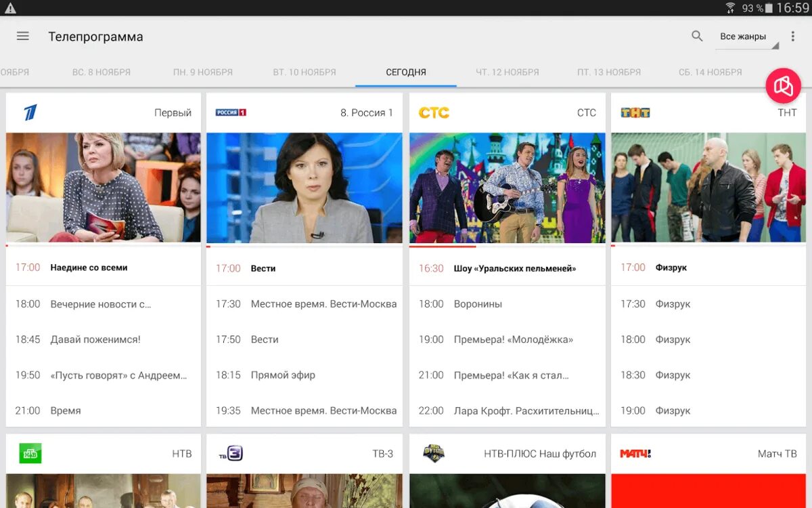Select current show Наедине со всеми
This screenshot has height=508, width=812.
[x=104, y=268]
